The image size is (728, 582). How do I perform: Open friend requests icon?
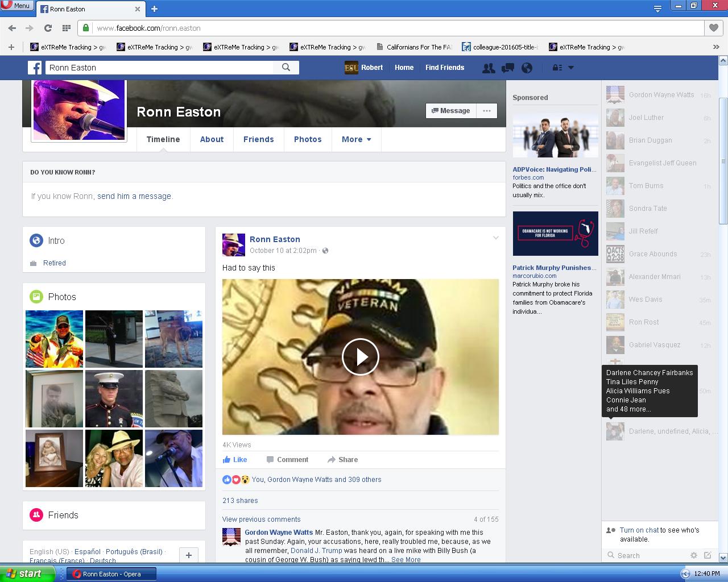tap(488, 68)
